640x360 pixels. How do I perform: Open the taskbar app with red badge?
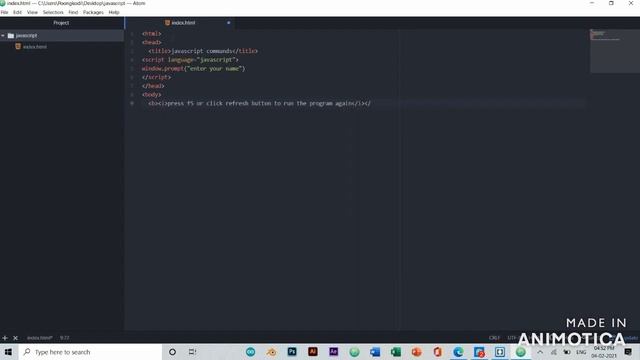(x=479, y=352)
